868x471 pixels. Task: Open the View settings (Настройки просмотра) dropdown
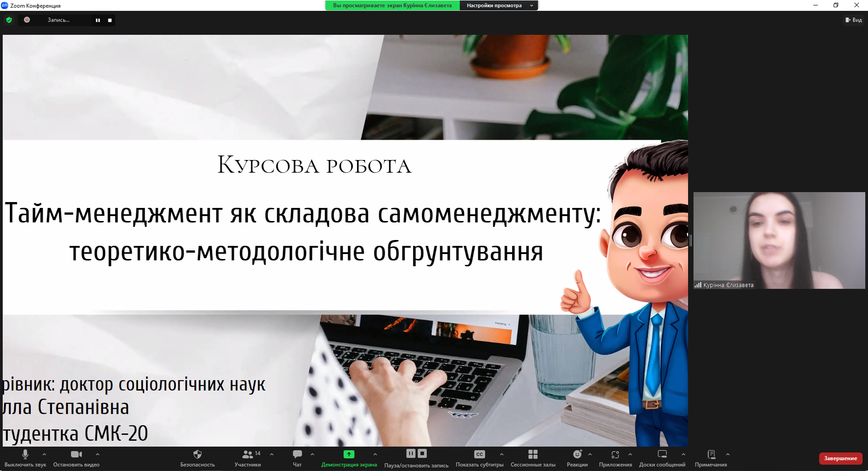(x=499, y=5)
